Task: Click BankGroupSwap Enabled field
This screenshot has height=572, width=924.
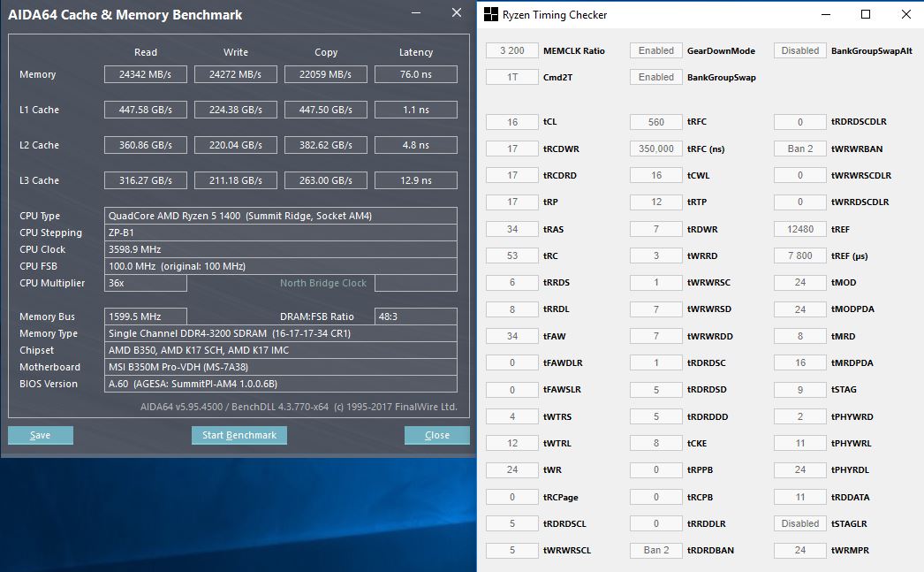Action: (655, 77)
